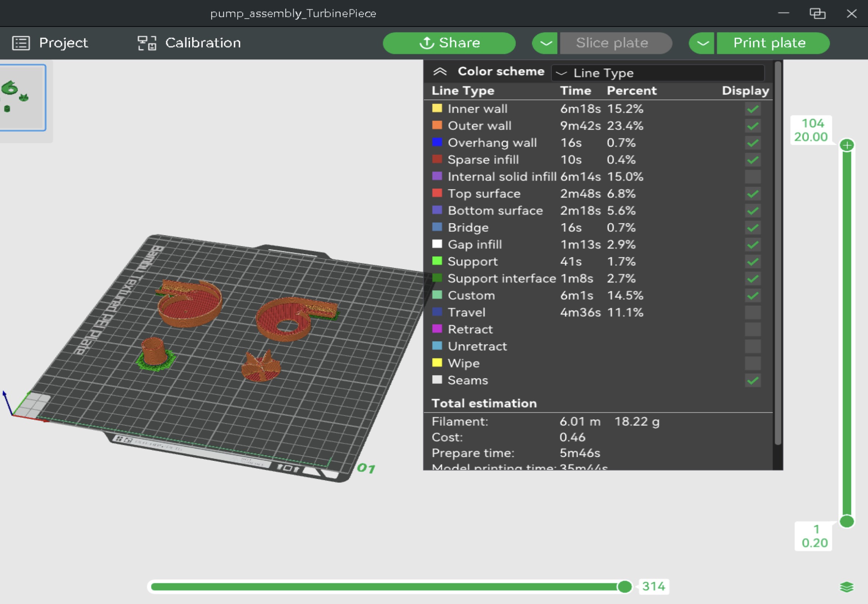Open the Slice plate dropdown arrow

pyautogui.click(x=545, y=43)
